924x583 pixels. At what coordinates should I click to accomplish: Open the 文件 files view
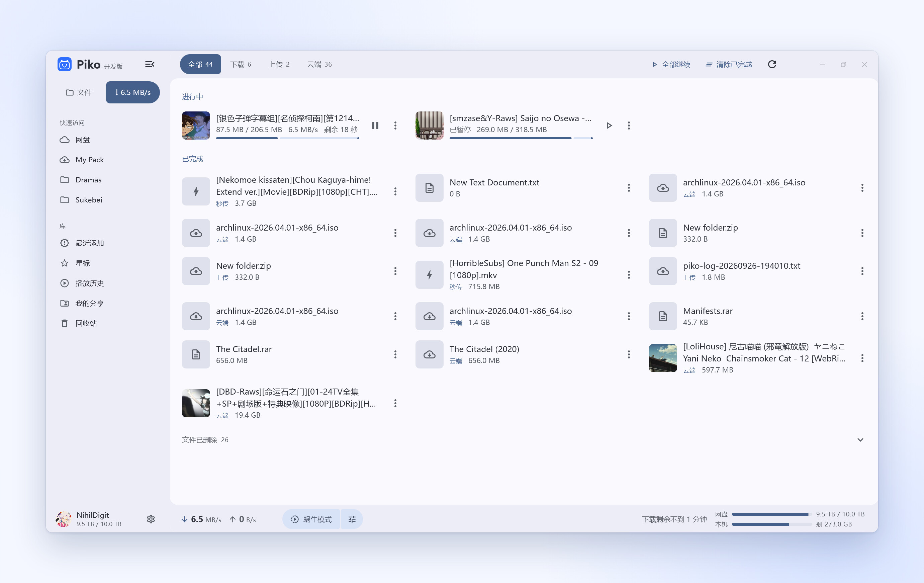[79, 92]
